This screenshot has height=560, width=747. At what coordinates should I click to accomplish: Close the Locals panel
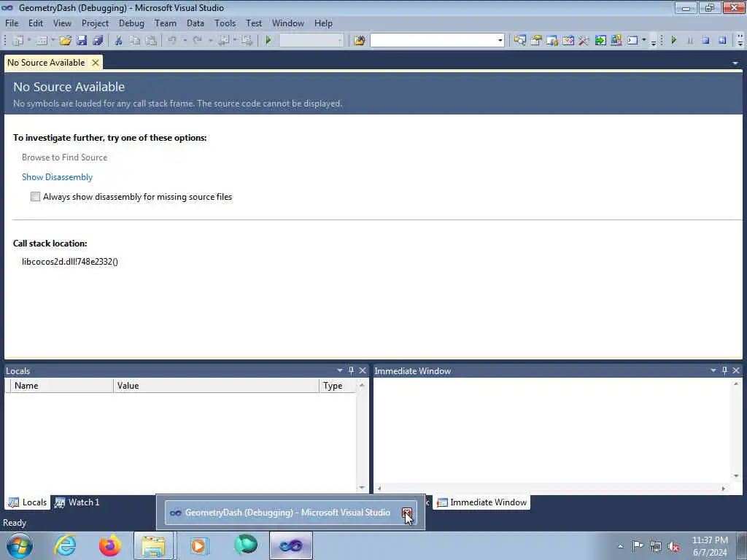tap(363, 370)
